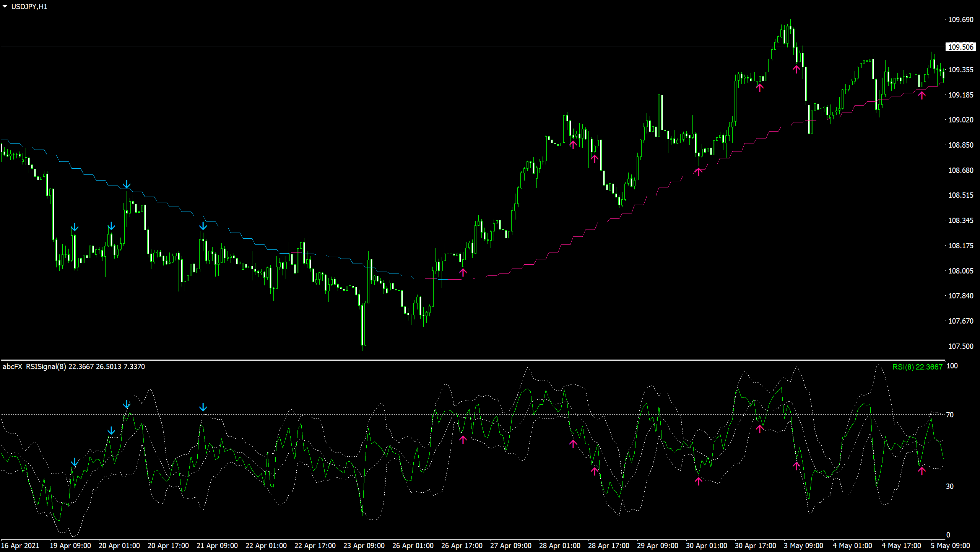Click the 23 Apr 09:00 time axis label
This screenshot has width=980, height=552.
click(x=364, y=545)
